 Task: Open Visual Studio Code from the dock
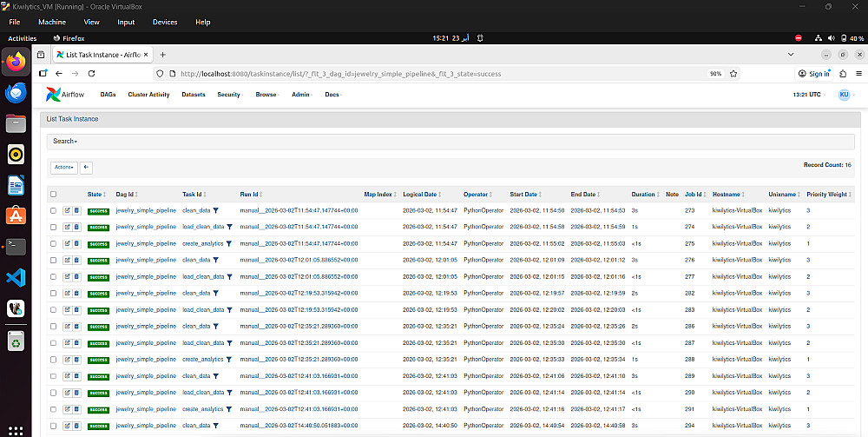(16, 277)
